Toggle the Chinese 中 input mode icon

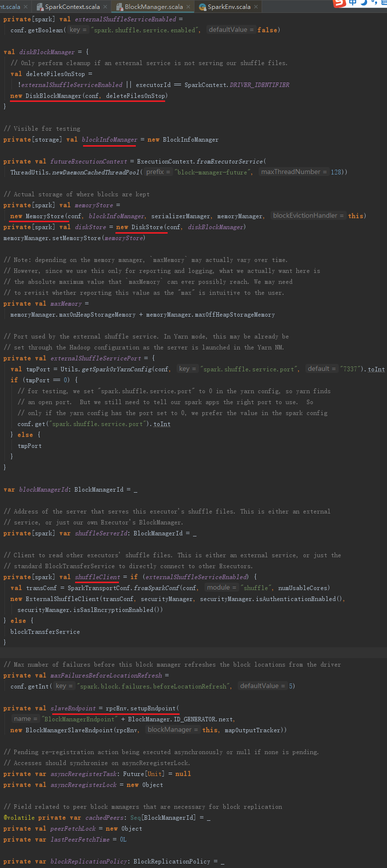coord(353,2)
